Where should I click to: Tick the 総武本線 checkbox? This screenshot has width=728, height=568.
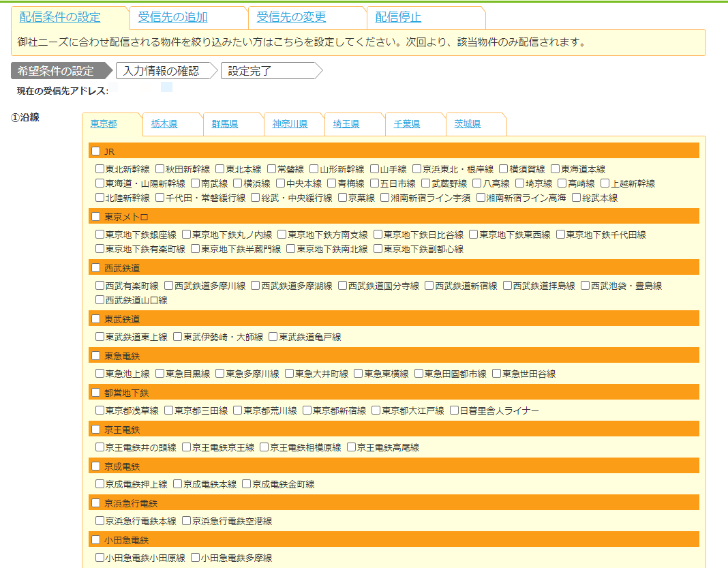pos(577,197)
